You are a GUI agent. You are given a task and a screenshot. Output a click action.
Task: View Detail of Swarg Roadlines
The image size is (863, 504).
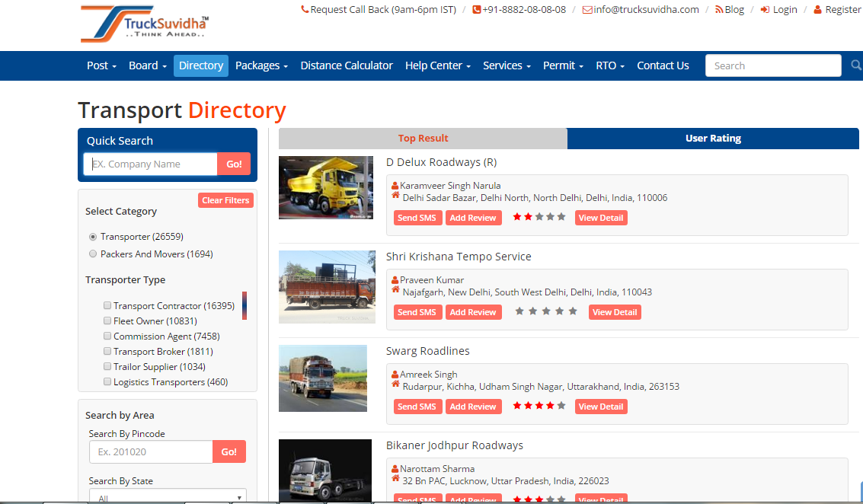[x=601, y=407]
